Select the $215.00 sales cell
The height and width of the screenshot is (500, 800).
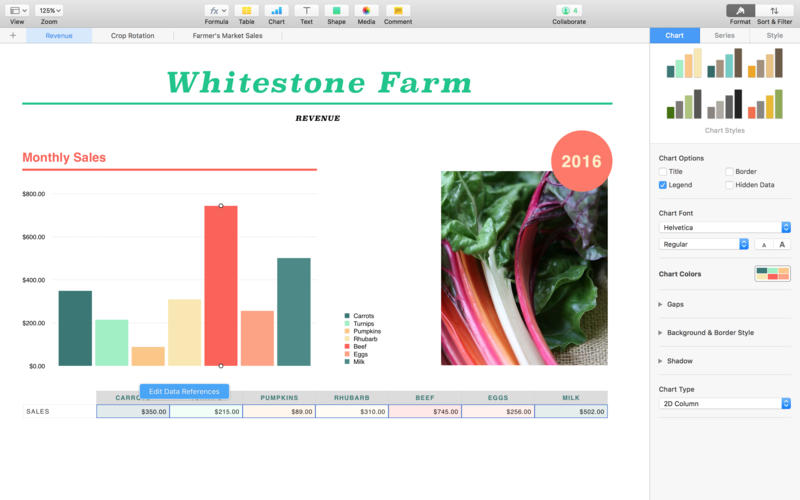pos(206,411)
